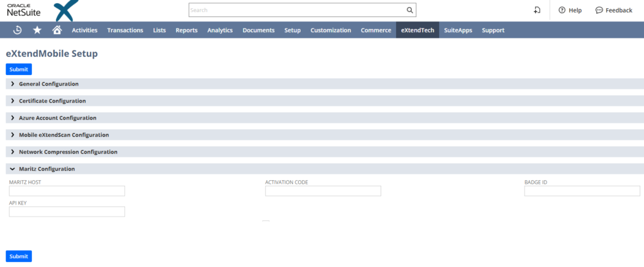The height and width of the screenshot is (267, 644).
Task: Go to Home via house icon
Action: point(57,30)
